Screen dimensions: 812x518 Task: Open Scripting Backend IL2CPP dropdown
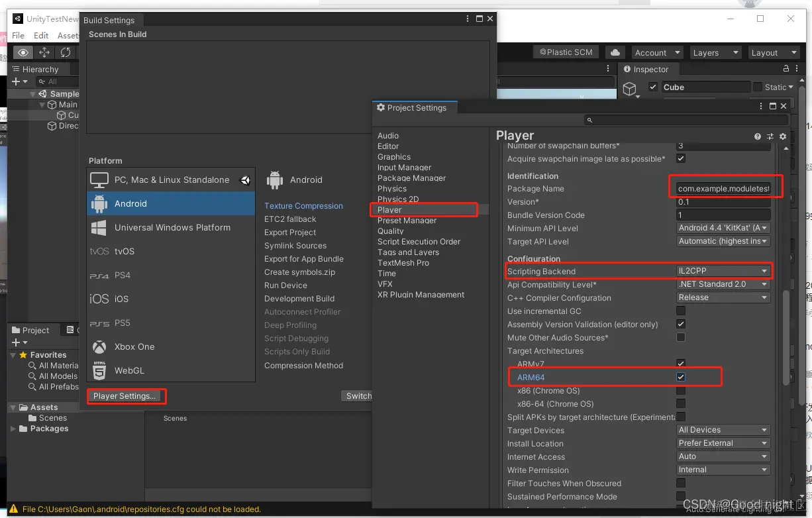(x=723, y=271)
